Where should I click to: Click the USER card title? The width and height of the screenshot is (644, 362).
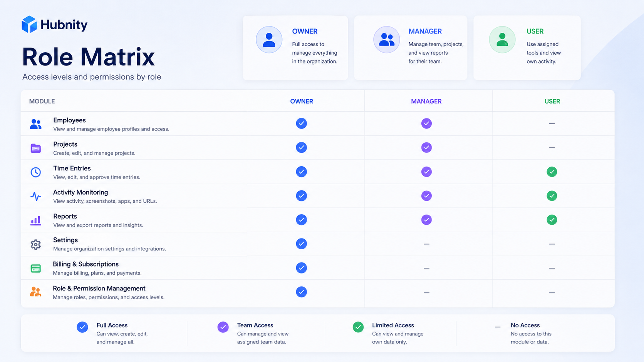coord(535,32)
